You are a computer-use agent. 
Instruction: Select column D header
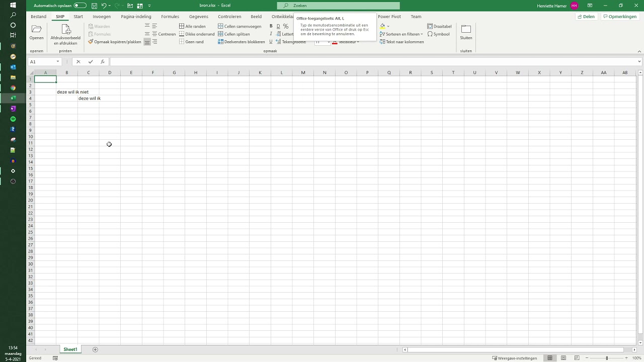pyautogui.click(x=110, y=73)
